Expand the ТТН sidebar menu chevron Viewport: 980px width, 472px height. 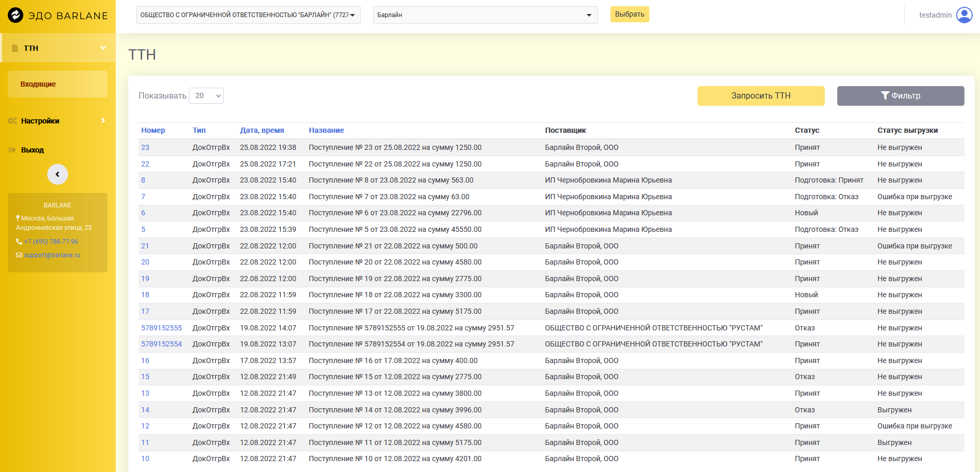pyautogui.click(x=103, y=48)
